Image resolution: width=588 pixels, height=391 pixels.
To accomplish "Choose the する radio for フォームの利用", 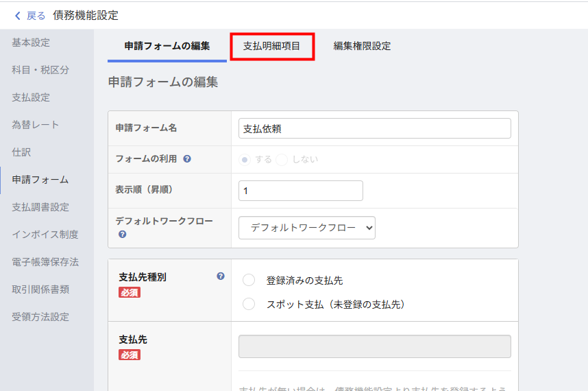I will coord(245,159).
